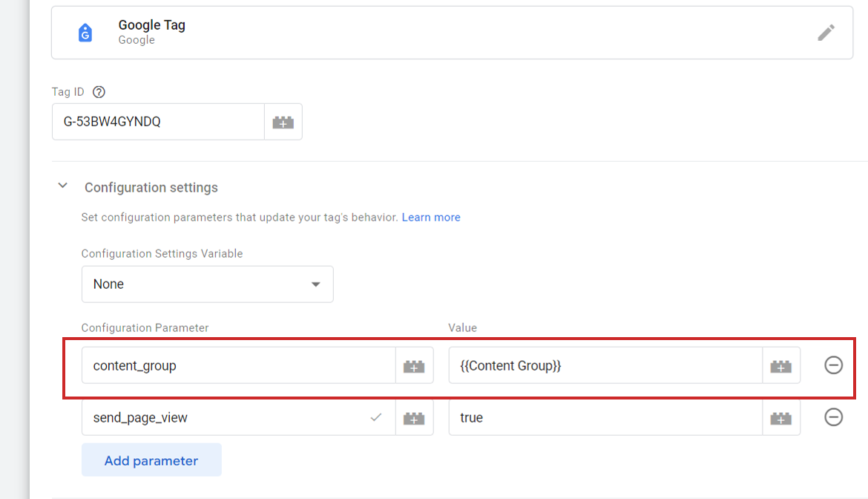
Task: Click inside the content_group parameter field
Action: click(223, 365)
